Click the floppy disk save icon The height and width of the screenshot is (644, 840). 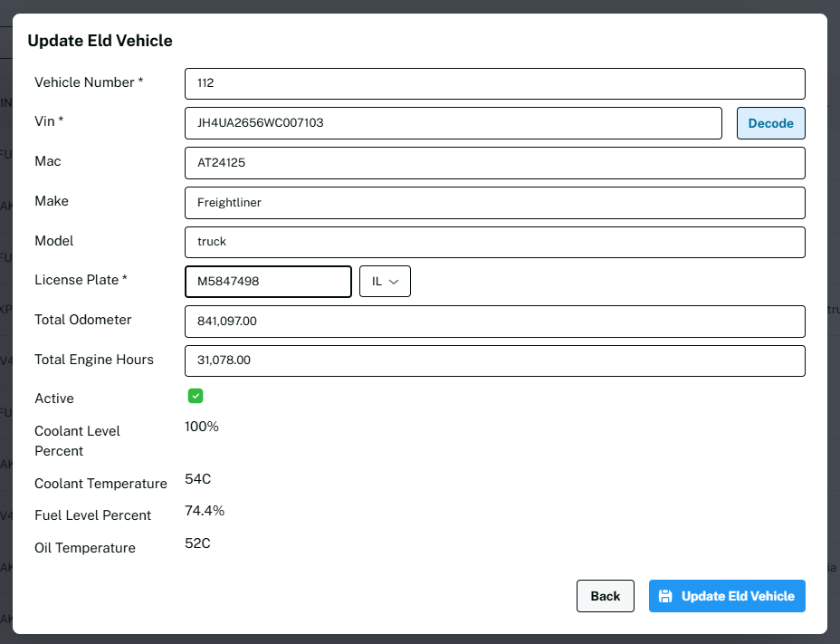[x=665, y=596]
